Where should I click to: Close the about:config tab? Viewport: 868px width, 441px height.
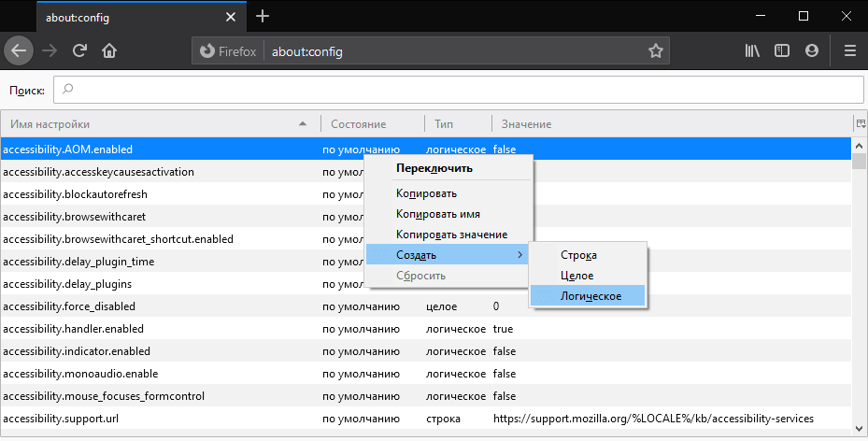(x=231, y=17)
